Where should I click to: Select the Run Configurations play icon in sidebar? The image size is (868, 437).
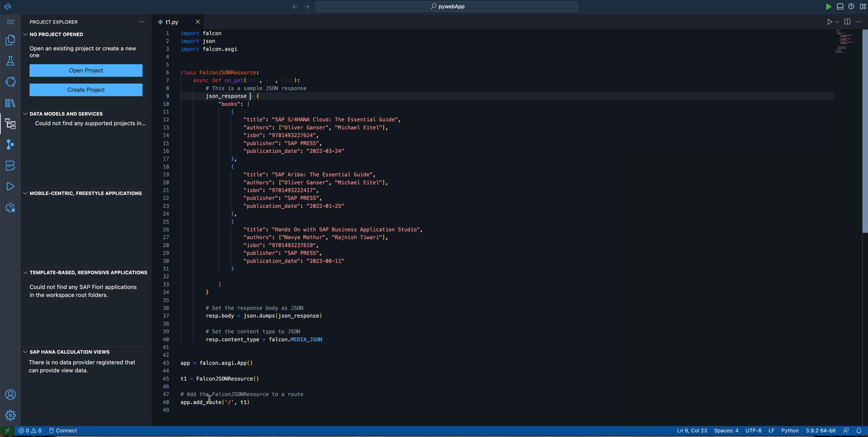point(10,186)
